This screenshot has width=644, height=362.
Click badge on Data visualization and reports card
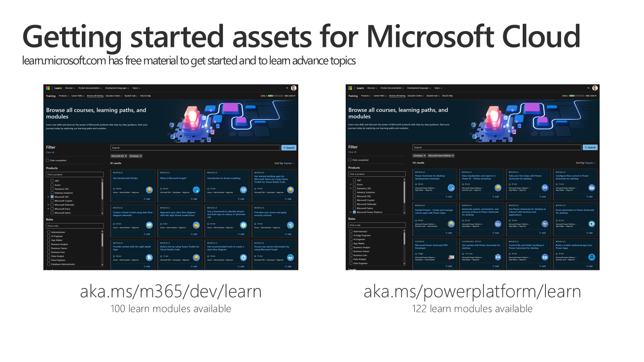point(498,187)
